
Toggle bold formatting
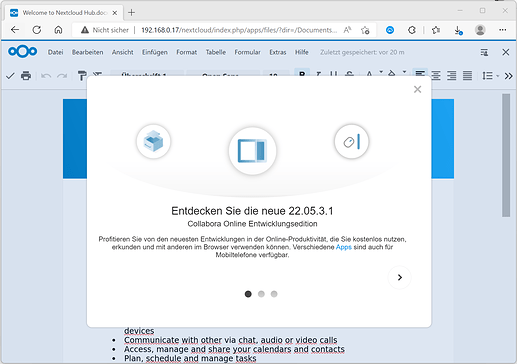(x=302, y=74)
